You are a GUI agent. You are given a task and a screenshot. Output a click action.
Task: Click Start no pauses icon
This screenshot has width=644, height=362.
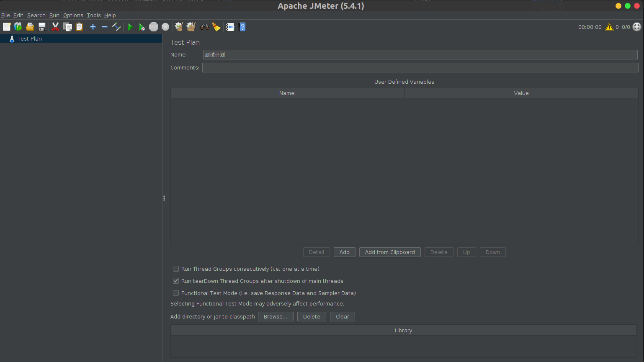(x=142, y=27)
